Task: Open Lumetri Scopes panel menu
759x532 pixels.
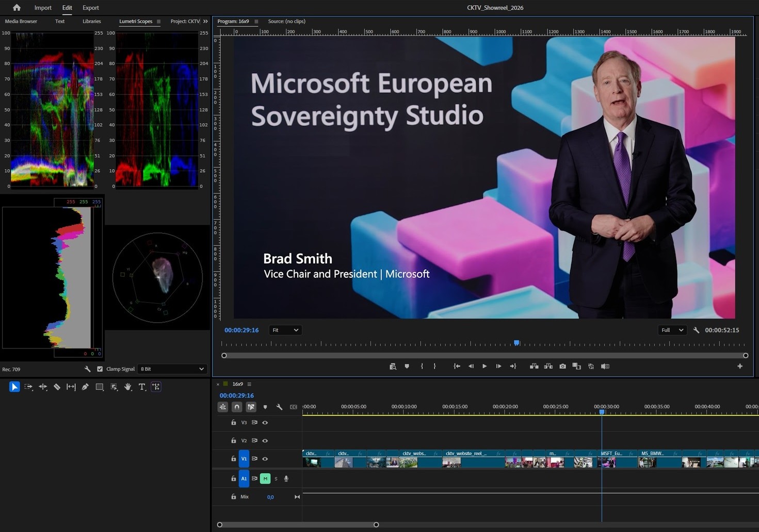Action: click(158, 22)
